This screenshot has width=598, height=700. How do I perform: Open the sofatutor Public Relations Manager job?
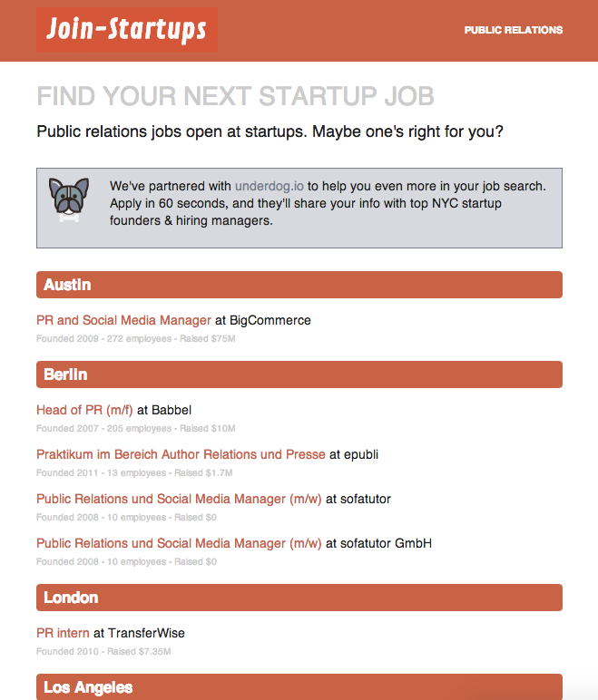pyautogui.click(x=179, y=499)
